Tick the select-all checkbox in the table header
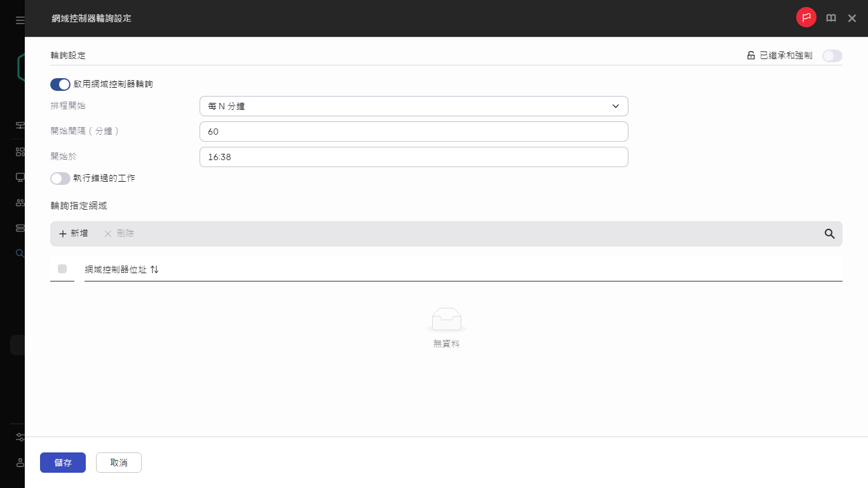868x488 pixels. [x=62, y=269]
